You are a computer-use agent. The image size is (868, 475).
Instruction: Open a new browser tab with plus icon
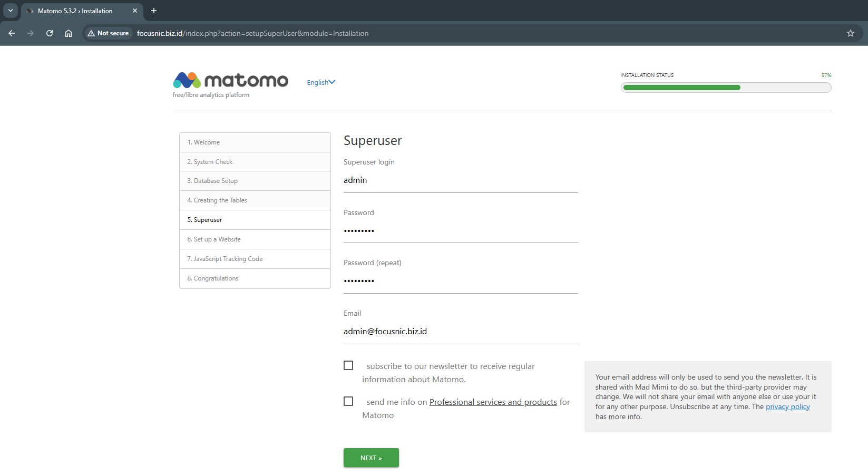154,11
